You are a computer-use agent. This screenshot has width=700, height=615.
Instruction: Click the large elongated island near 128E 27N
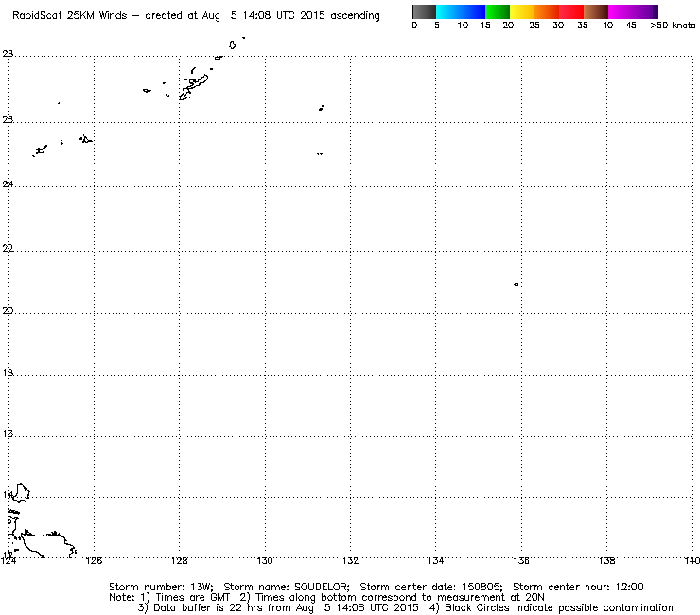(x=194, y=87)
